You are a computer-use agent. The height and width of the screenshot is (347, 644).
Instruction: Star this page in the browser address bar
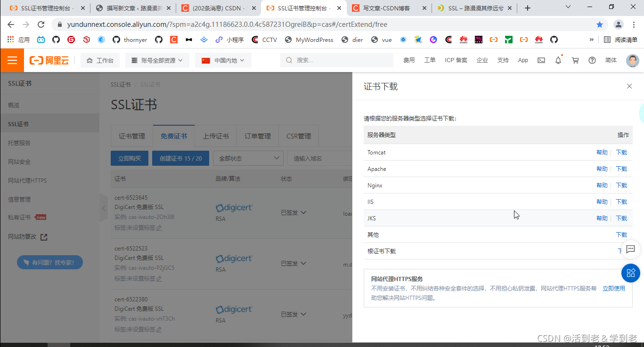coord(599,24)
